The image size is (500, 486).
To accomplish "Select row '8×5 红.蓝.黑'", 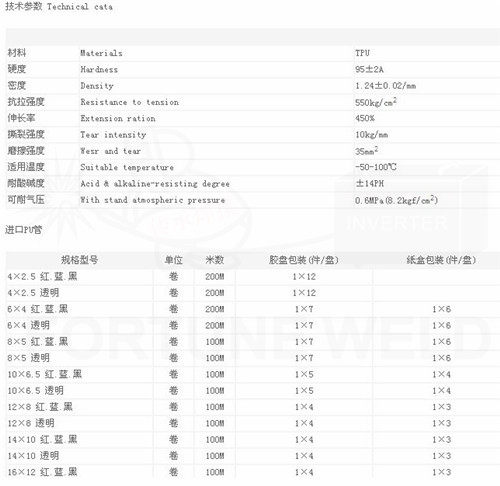I will [253, 342].
